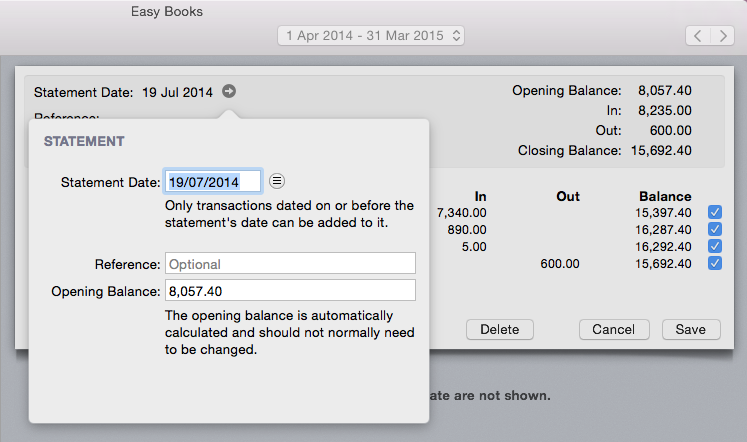Untick the checkbox for balance 15,397.40
Image resolution: width=747 pixels, height=442 pixels.
tap(714, 212)
